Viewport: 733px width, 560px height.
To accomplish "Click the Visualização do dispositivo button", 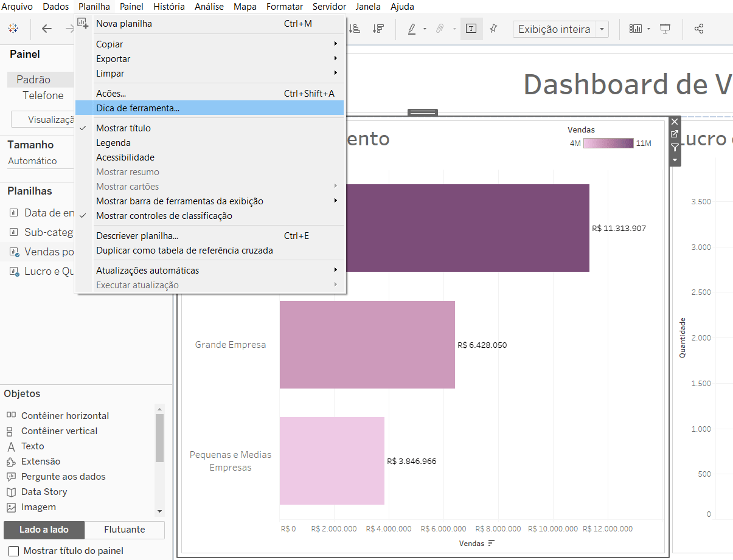I will 43,120.
